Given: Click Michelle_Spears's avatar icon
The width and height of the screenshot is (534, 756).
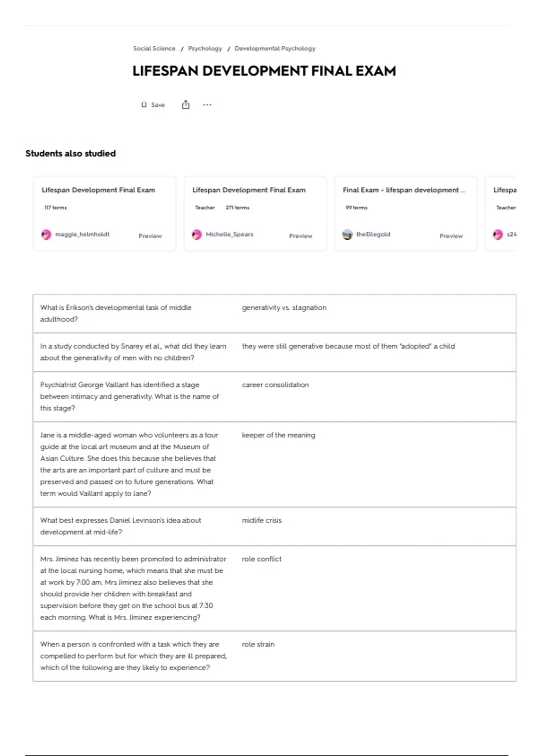Looking at the screenshot, I should coord(197,235).
